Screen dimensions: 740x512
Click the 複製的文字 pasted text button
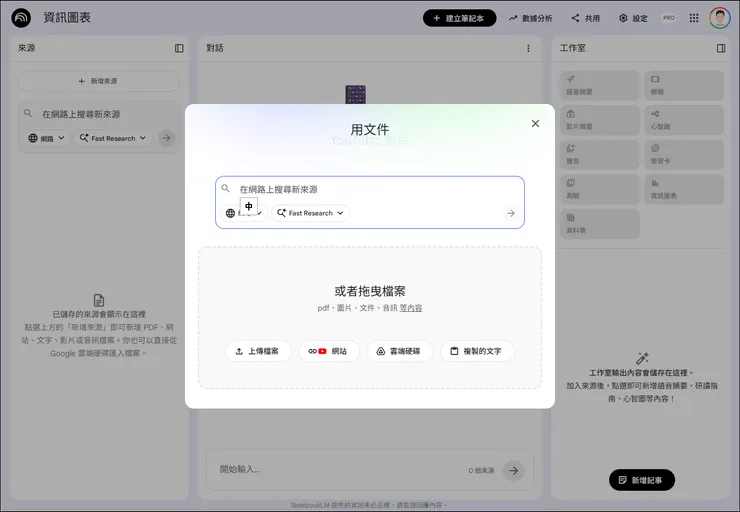tap(477, 351)
